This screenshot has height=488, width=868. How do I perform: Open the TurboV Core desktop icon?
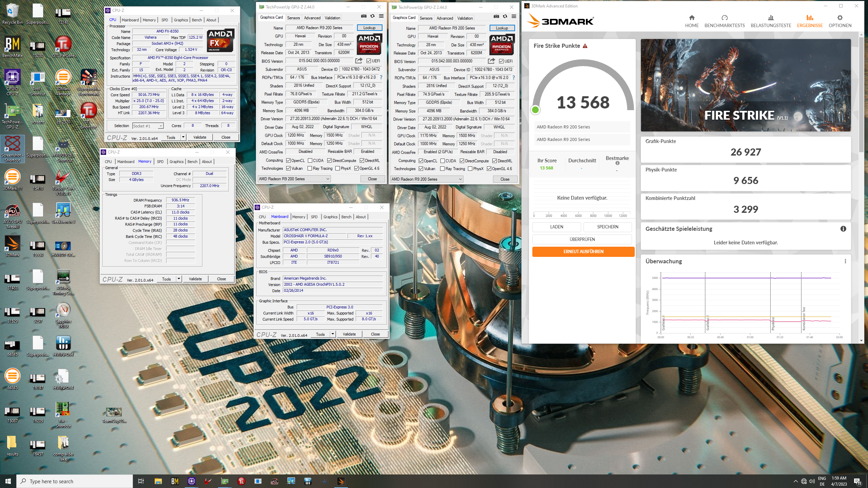[63, 182]
